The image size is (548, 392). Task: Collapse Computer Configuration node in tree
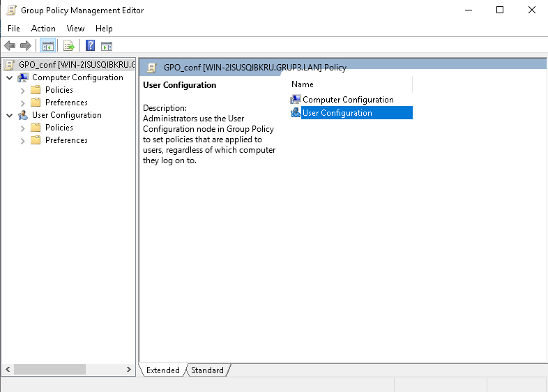(x=9, y=77)
